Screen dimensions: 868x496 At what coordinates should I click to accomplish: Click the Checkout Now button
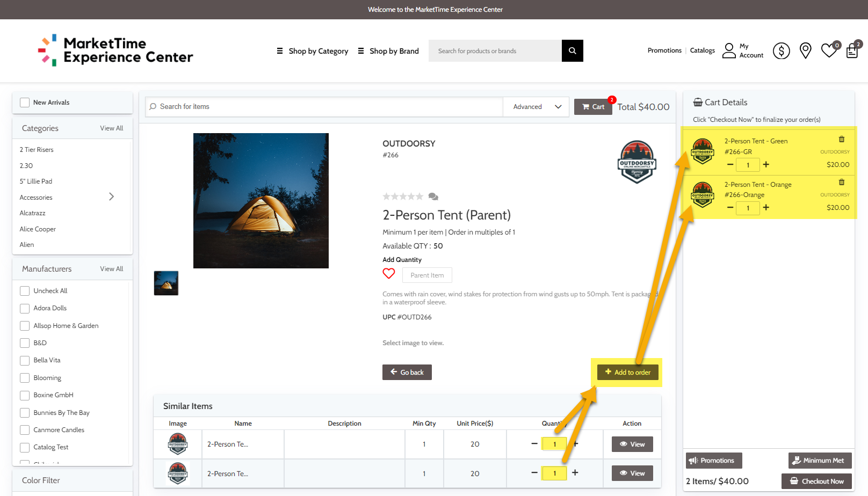pos(817,481)
